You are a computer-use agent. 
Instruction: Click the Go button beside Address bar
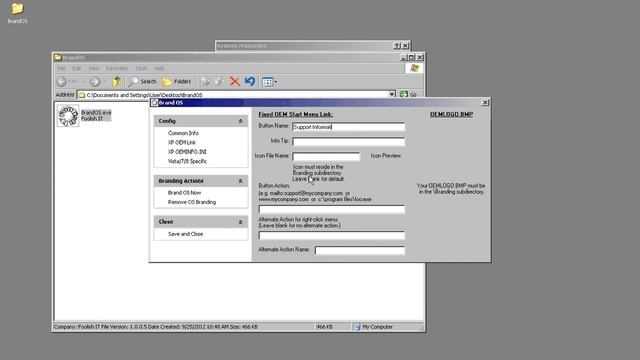(x=409, y=95)
